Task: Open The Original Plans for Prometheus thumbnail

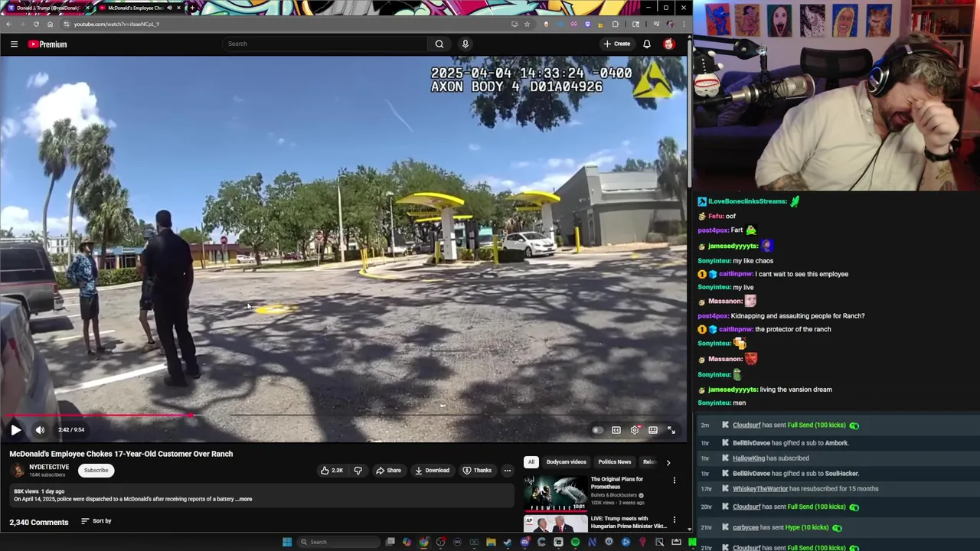Action: tap(554, 494)
